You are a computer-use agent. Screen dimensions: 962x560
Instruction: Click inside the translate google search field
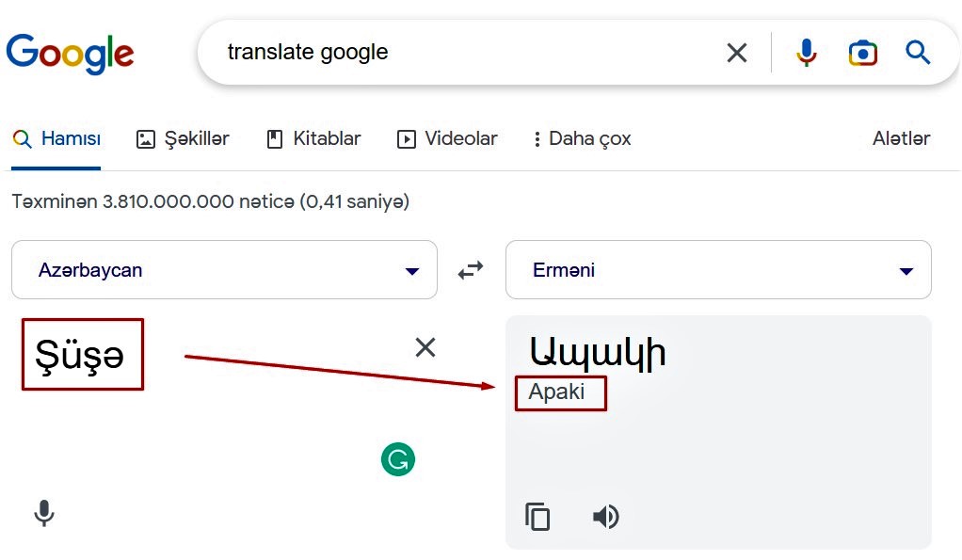click(x=466, y=52)
